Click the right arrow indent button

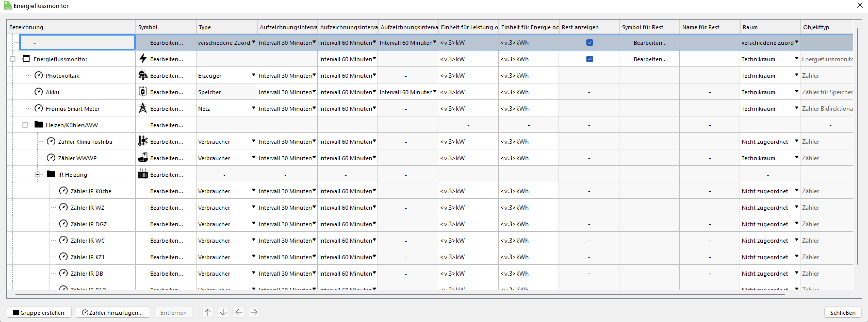254,312
